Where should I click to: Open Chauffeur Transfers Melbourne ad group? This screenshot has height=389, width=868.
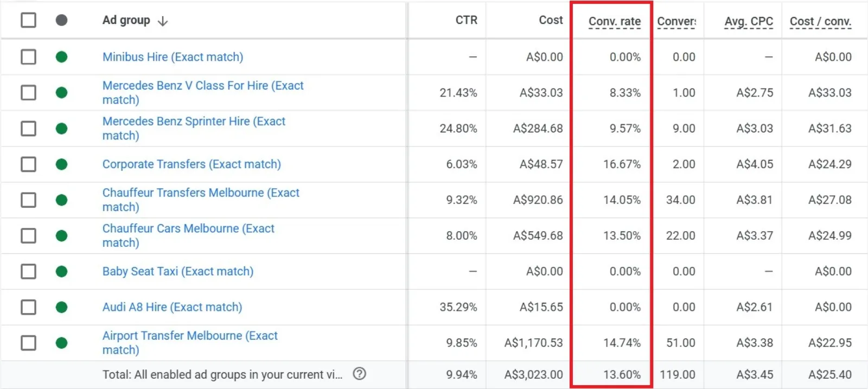pyautogui.click(x=201, y=200)
